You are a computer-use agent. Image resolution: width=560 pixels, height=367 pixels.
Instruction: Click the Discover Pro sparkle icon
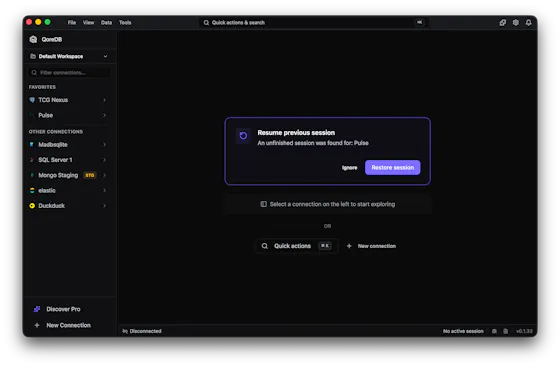37,309
